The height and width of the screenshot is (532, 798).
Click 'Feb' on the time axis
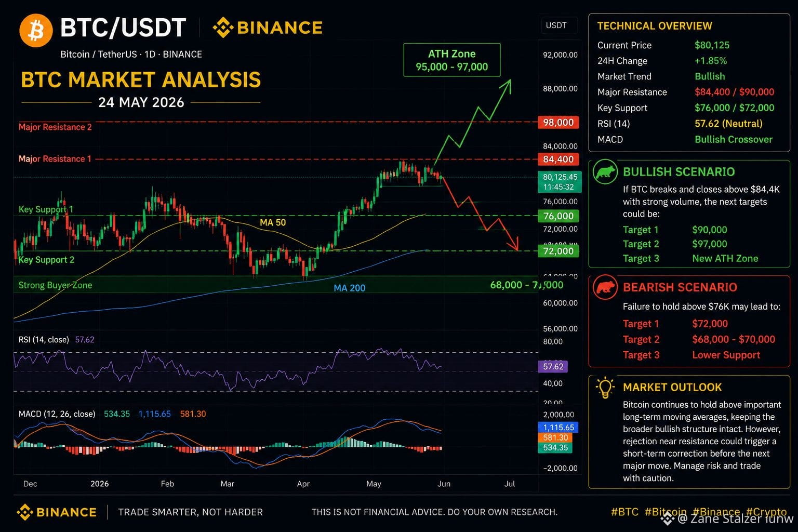tap(167, 484)
